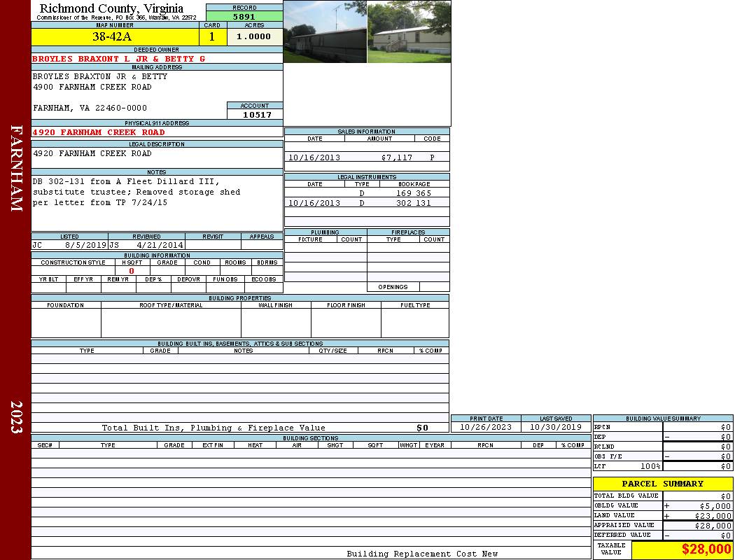Viewport: 735px width, 560px height.
Task: Click the LEGAL INSTRUMENTS header
Action: coord(367,176)
